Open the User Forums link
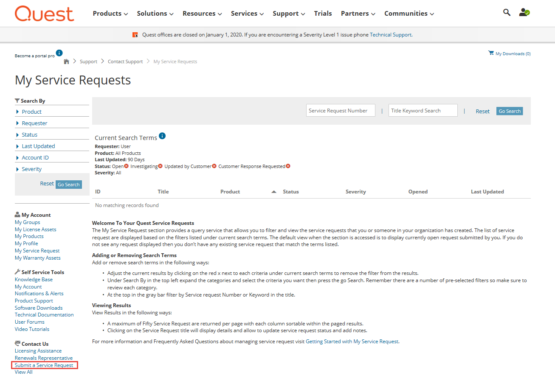 pyautogui.click(x=30, y=322)
